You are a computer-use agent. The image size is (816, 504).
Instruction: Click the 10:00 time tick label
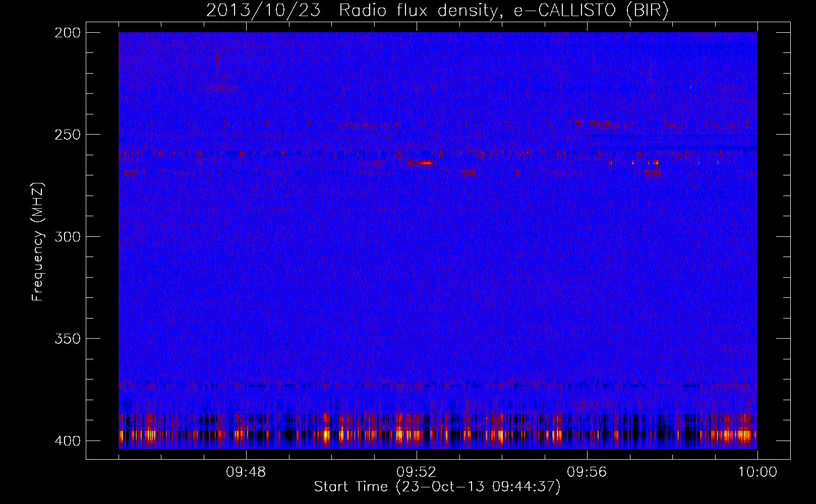click(757, 472)
